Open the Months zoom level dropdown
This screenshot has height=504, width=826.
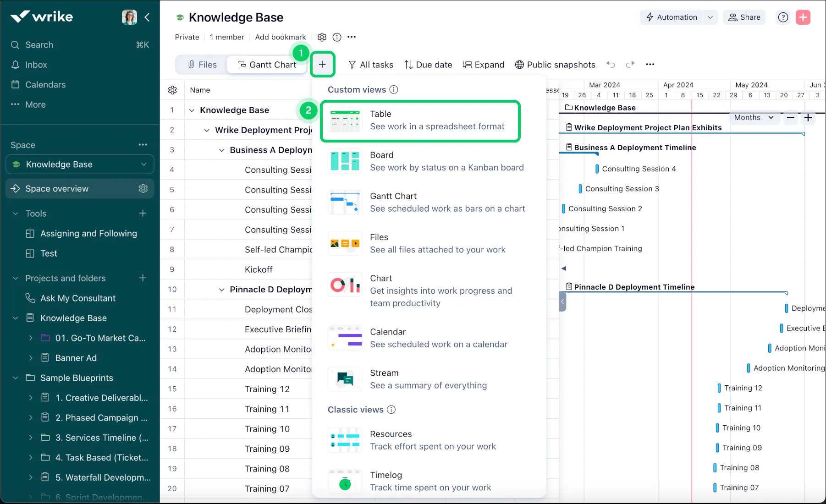click(x=754, y=117)
